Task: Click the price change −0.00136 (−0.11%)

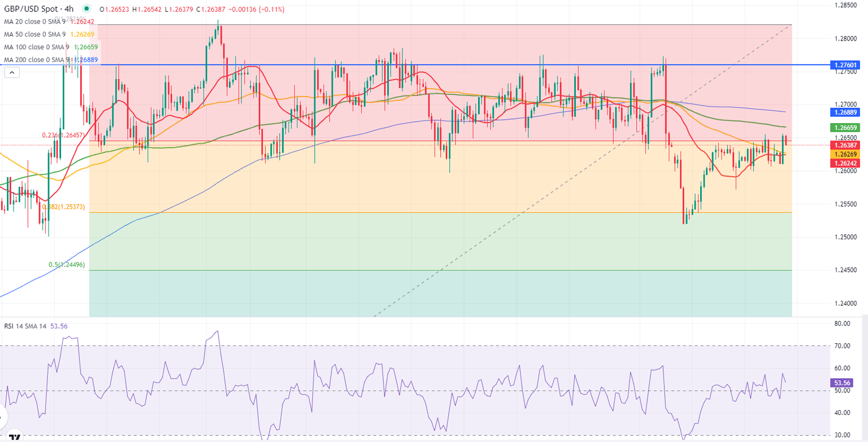Action: click(x=256, y=10)
